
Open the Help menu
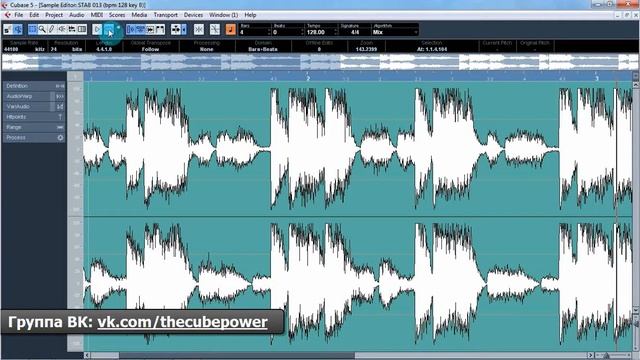(250, 15)
